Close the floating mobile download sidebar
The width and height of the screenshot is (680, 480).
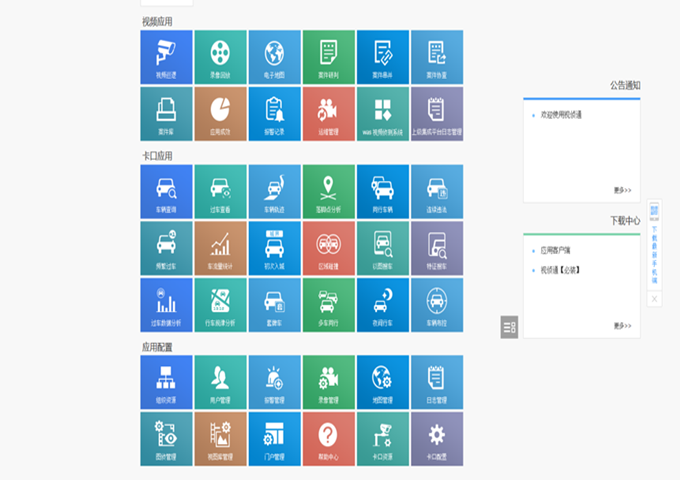654,298
